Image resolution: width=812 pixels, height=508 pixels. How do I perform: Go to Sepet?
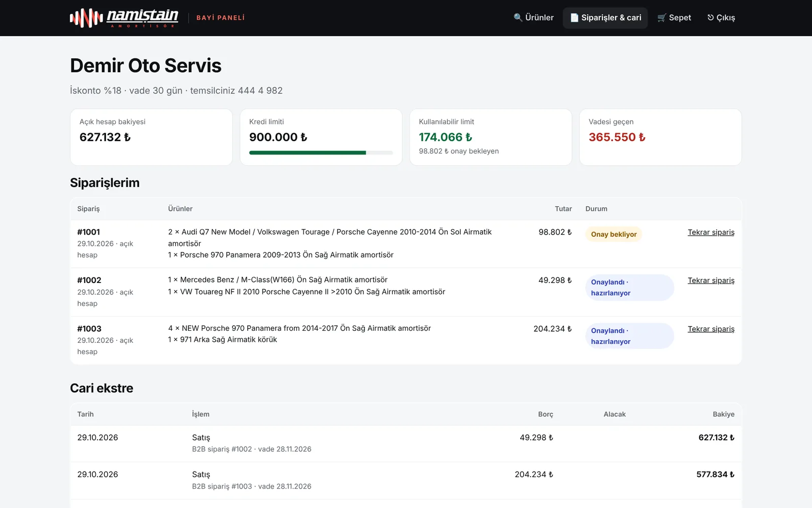[674, 18]
